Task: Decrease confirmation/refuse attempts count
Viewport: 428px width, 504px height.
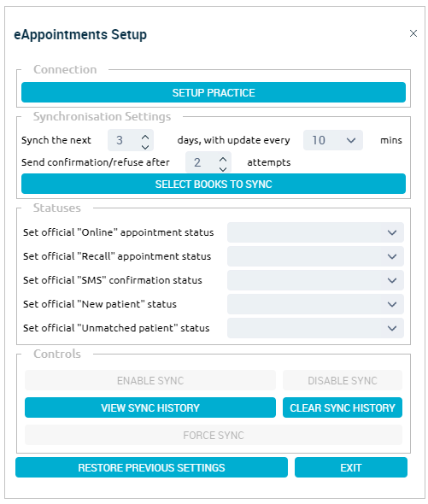Action: (x=223, y=169)
